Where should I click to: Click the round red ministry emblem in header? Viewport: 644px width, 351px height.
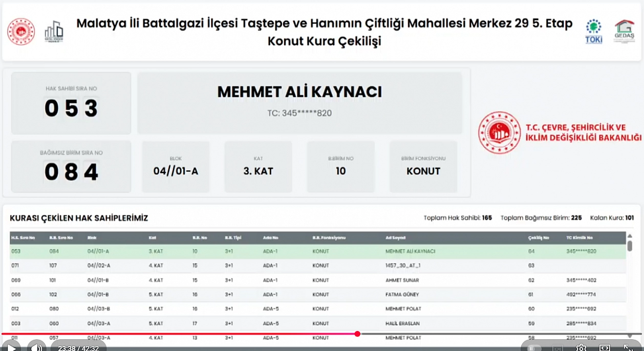click(21, 32)
